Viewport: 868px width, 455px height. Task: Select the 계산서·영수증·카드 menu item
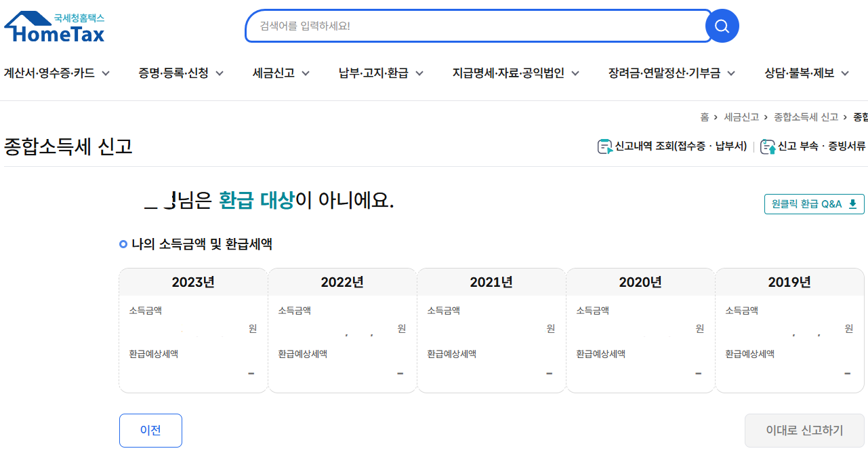tap(49, 73)
